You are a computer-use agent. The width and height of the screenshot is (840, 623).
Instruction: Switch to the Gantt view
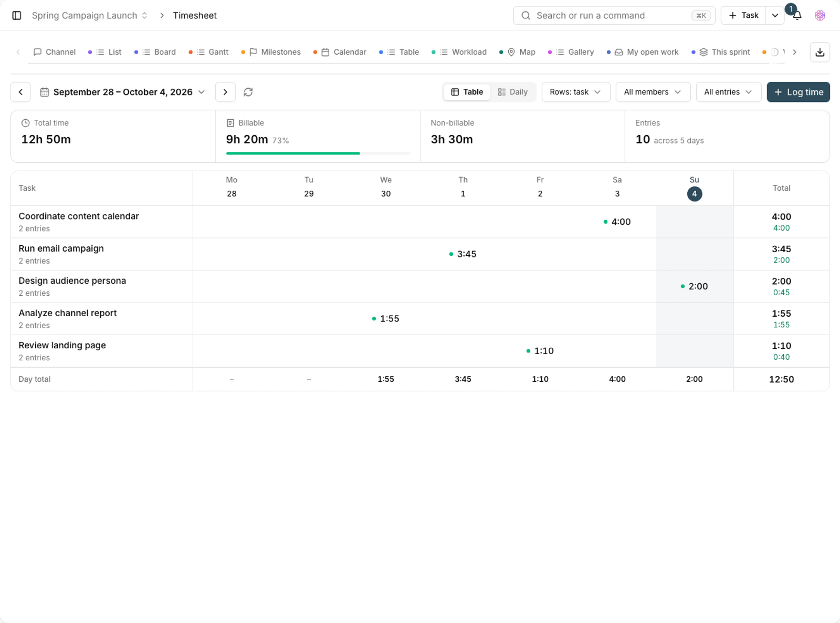pyautogui.click(x=208, y=52)
